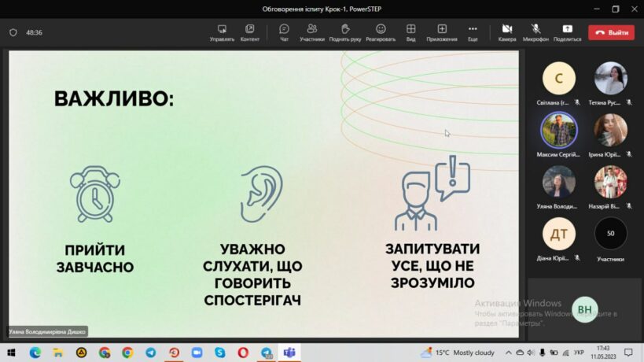Open the Контент content icon
The image size is (644, 362).
[250, 31]
